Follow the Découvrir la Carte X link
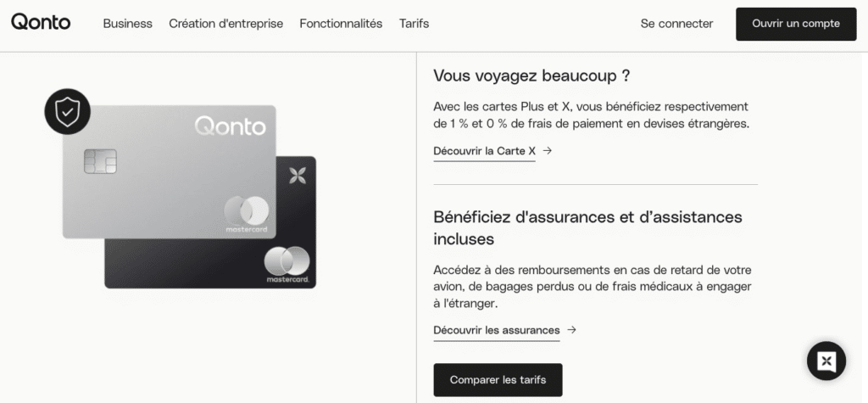This screenshot has height=403, width=868. click(484, 151)
